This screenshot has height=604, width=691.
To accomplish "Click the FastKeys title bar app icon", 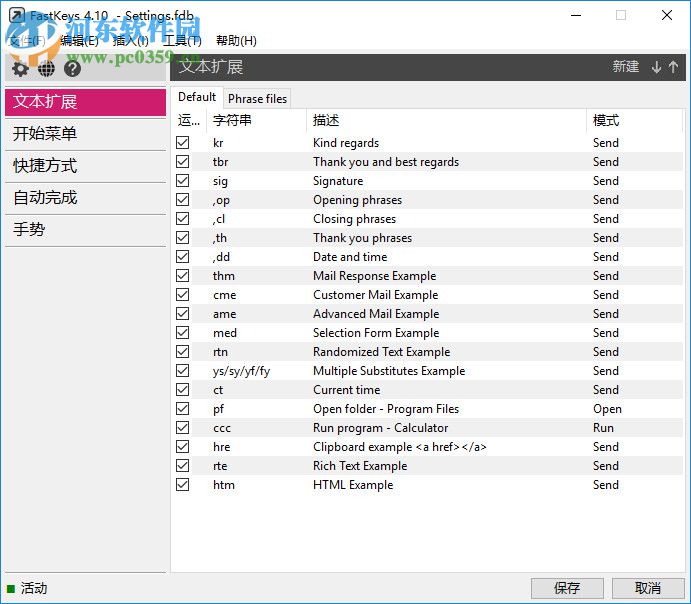I will point(17,15).
